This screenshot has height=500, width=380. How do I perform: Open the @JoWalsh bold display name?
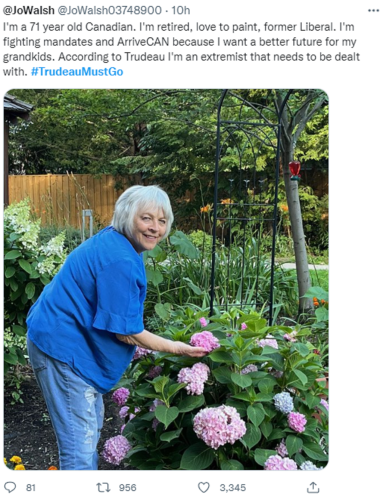28,10
